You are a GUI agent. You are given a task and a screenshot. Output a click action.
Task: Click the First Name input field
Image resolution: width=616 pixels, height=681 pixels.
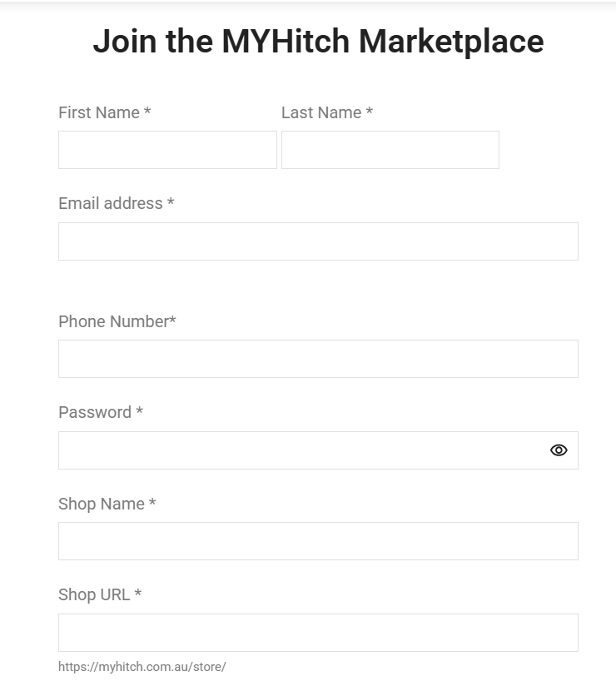166,150
